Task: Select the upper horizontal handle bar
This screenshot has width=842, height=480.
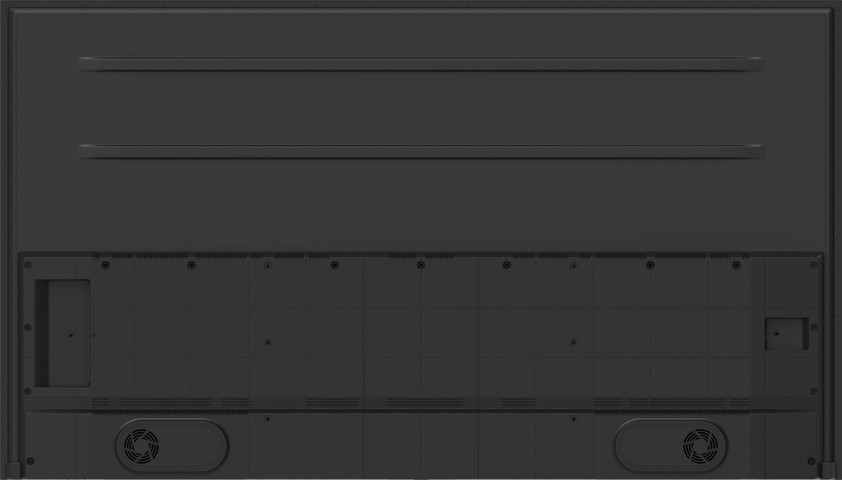Action: tap(421, 64)
